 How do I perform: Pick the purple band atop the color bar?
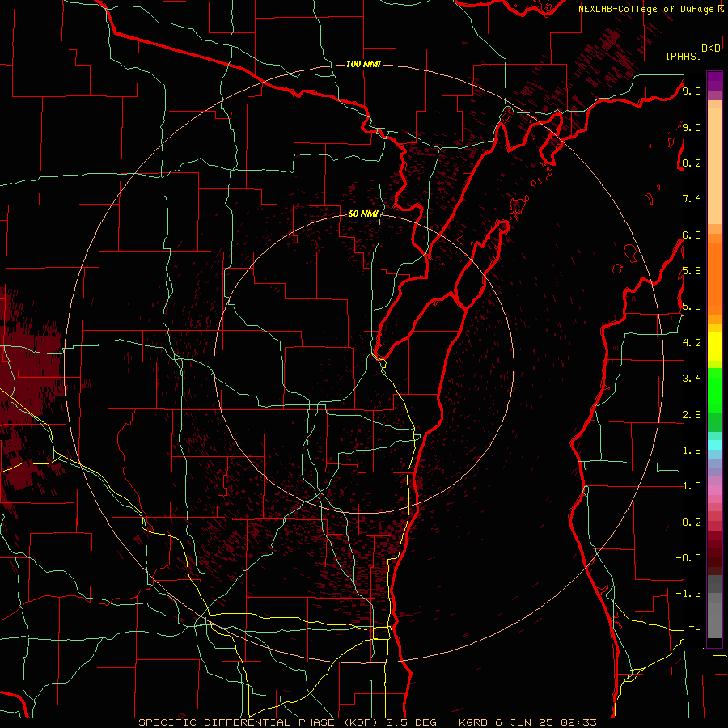coord(714,81)
